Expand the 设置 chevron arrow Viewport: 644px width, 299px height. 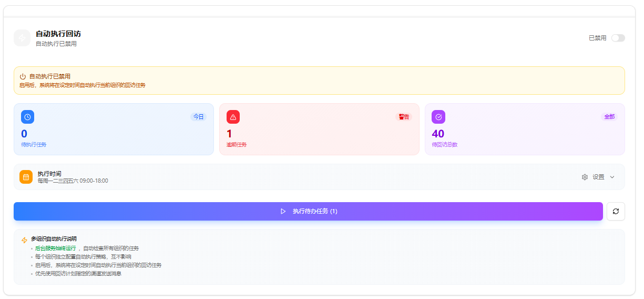coord(612,177)
